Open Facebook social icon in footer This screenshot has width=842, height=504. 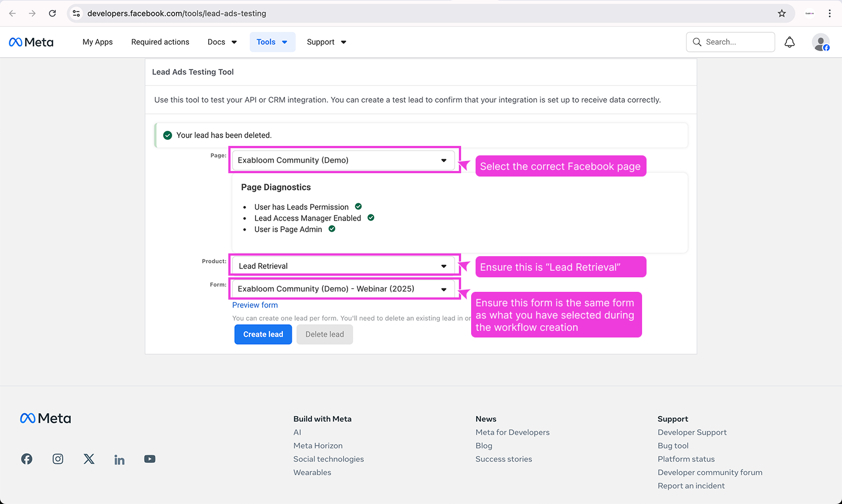27,459
